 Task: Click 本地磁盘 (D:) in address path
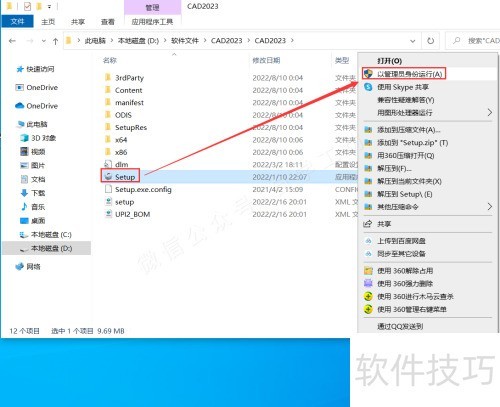pos(138,41)
